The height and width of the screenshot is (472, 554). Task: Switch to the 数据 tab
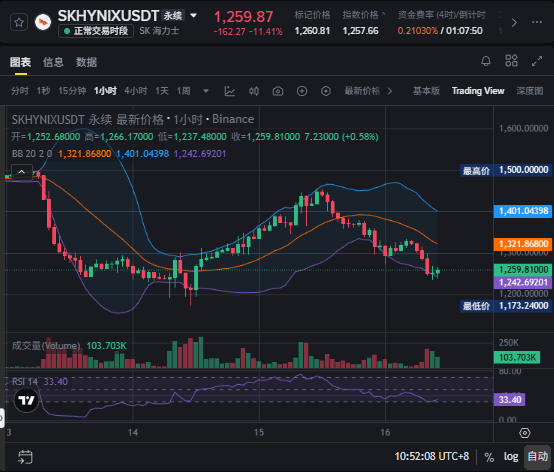[x=87, y=62]
